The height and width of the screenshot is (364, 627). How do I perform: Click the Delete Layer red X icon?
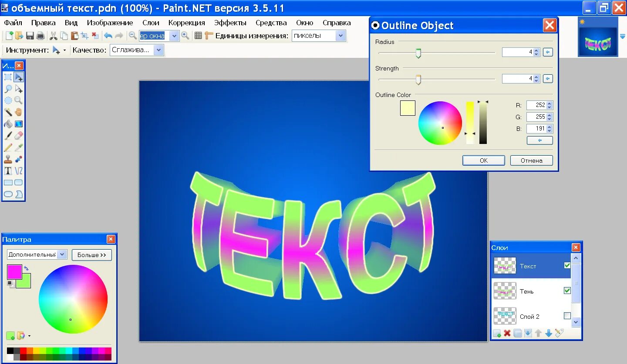tap(507, 333)
